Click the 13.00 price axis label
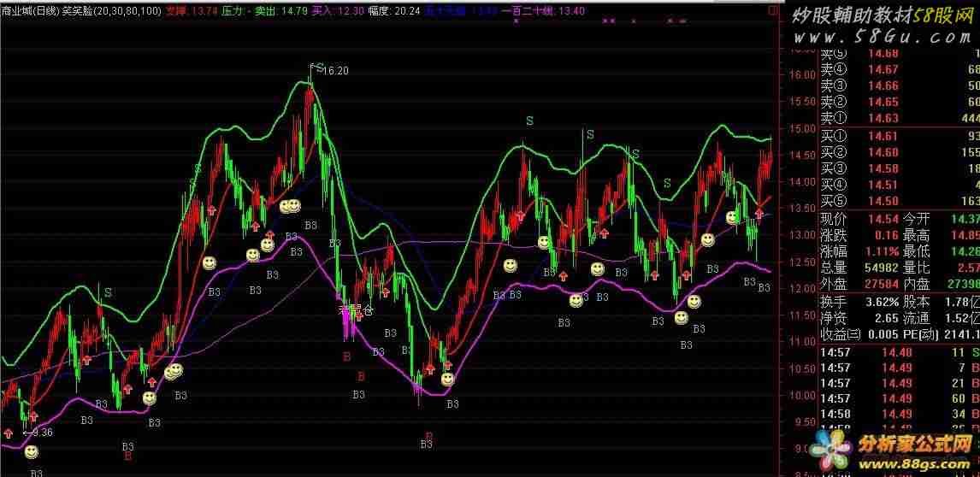Image resolution: width=980 pixels, height=477 pixels. [x=802, y=235]
